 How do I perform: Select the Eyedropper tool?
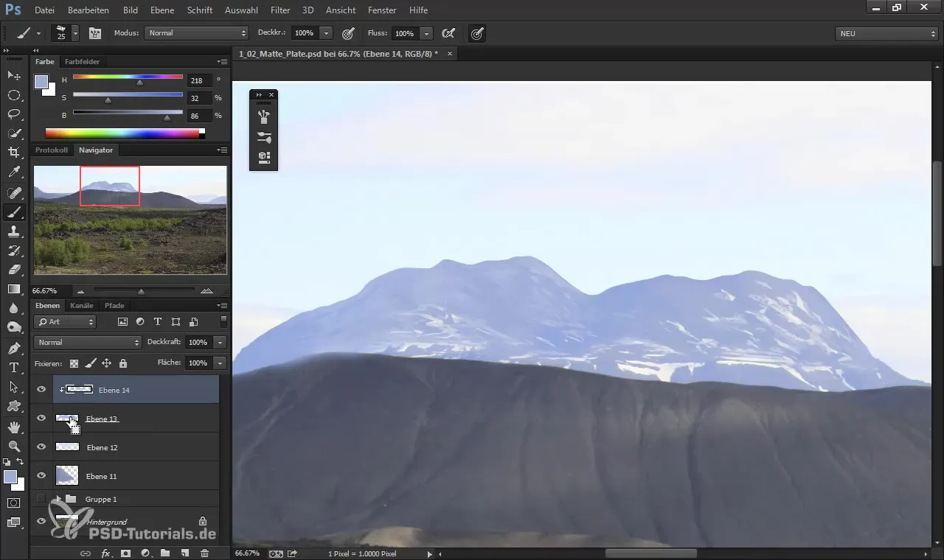tap(14, 172)
